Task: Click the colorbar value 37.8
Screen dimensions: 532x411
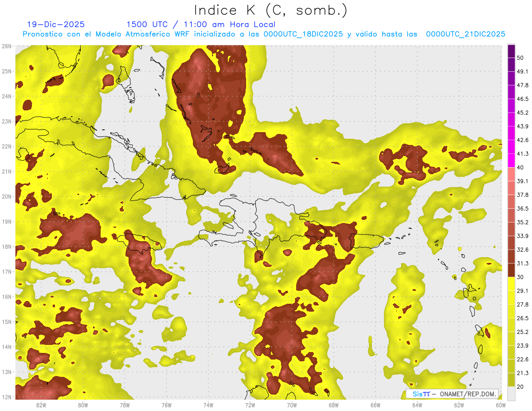Action: click(522, 195)
